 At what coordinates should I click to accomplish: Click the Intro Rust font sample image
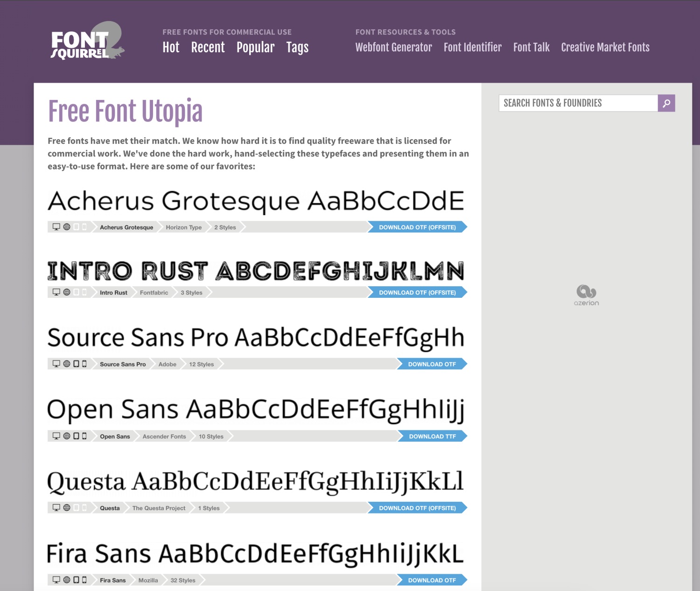pyautogui.click(x=256, y=271)
